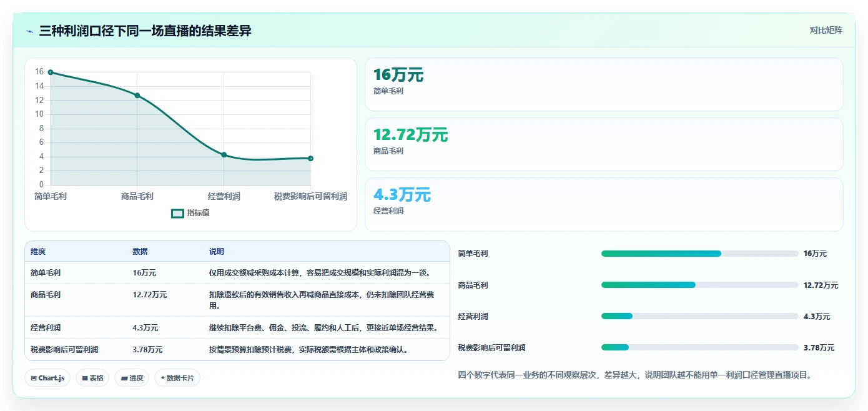Click the 4.3万元 value in table
Viewport: 868px width, 411px height.
[145, 328]
